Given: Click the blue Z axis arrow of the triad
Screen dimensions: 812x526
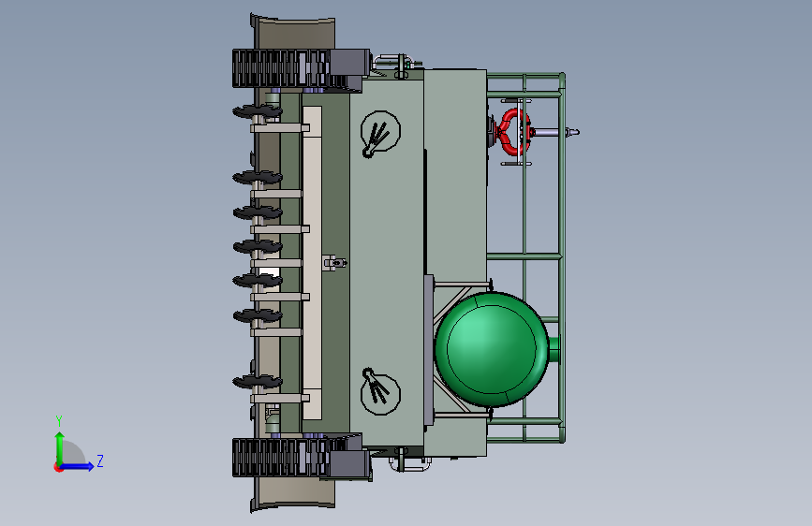Looking at the screenshot, I should click(x=77, y=466).
